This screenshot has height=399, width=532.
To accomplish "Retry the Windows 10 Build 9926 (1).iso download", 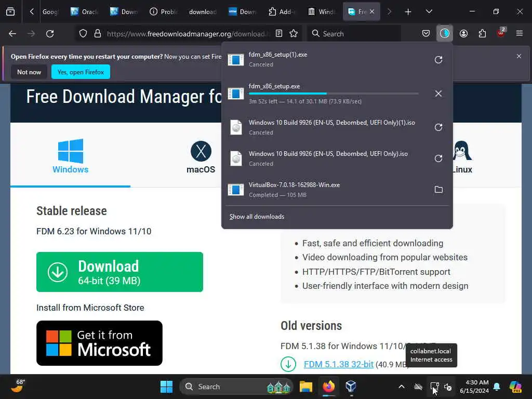I will tap(438, 127).
